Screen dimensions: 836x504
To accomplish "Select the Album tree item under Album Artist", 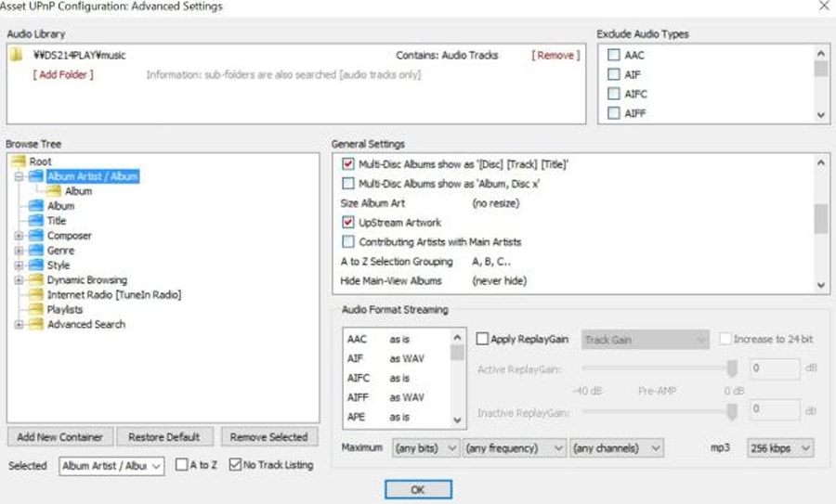I will point(78,191).
